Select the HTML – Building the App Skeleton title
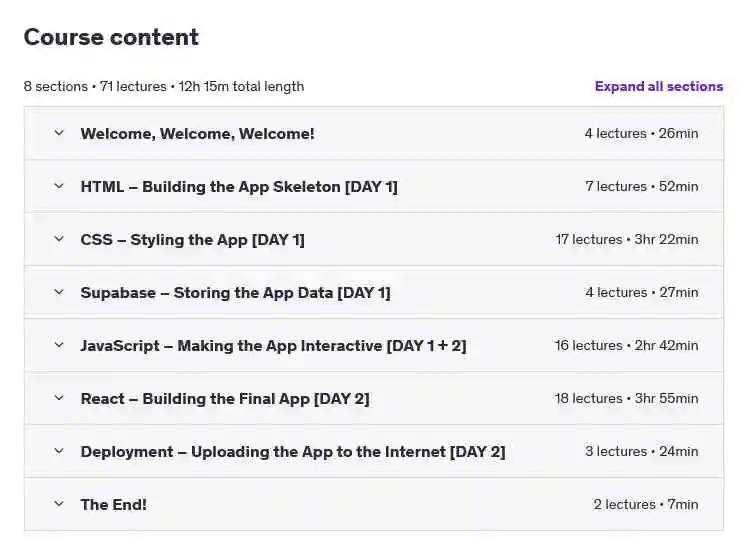The image size is (745, 545). 239,187
